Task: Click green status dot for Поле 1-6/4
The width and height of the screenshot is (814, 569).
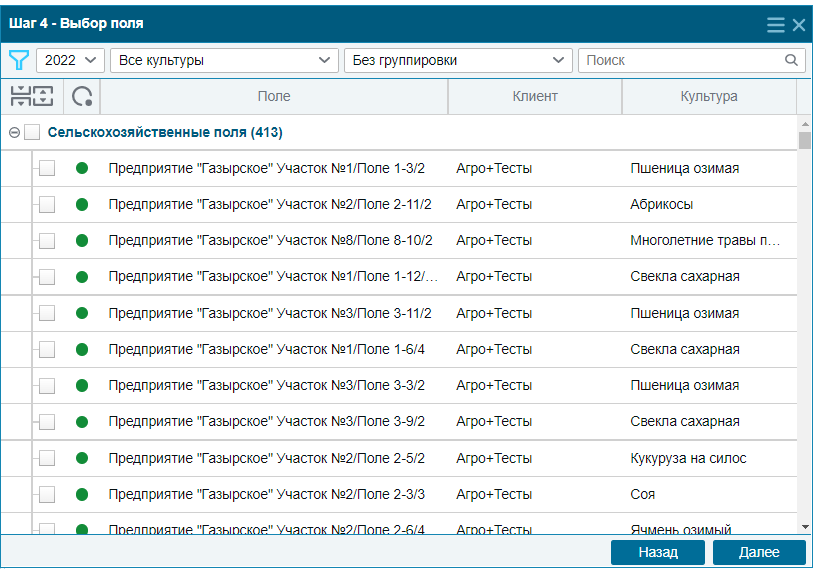Action: pyautogui.click(x=82, y=349)
